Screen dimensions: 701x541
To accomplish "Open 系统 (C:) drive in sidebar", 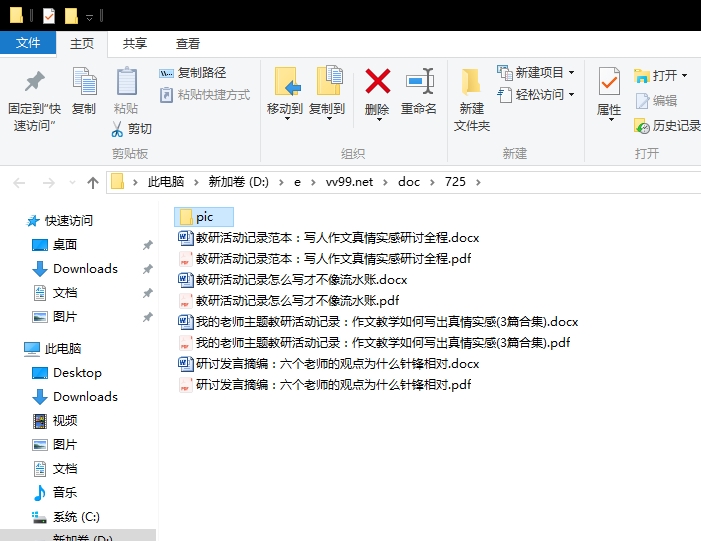I will (76, 517).
